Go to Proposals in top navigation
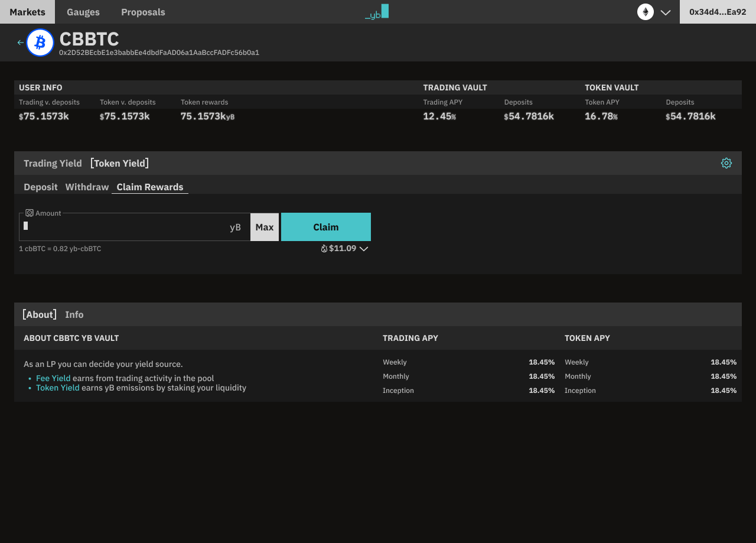The height and width of the screenshot is (543, 756). point(143,12)
